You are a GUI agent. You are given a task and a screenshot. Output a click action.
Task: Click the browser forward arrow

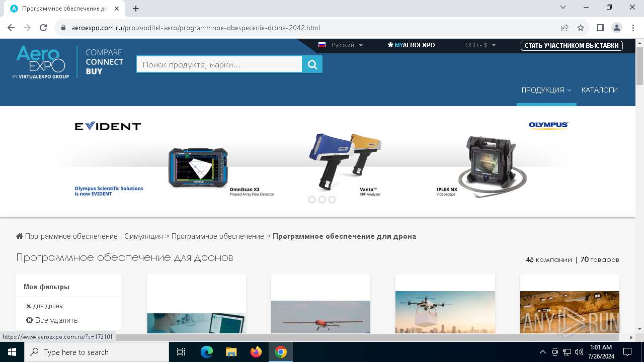(x=27, y=28)
